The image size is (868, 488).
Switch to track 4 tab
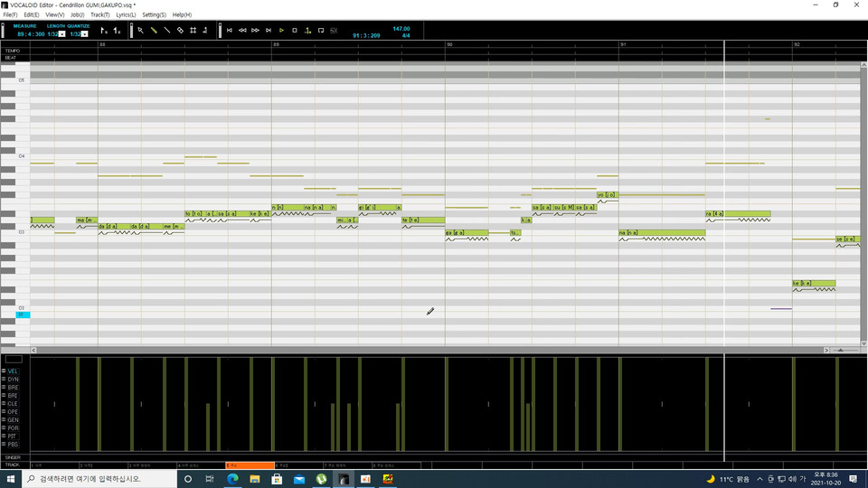(201, 465)
